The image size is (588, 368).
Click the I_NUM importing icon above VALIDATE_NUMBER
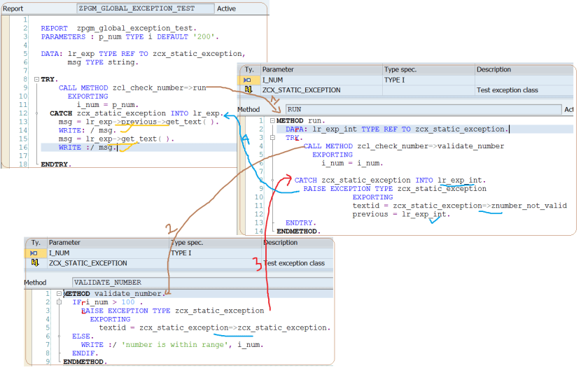35,253
